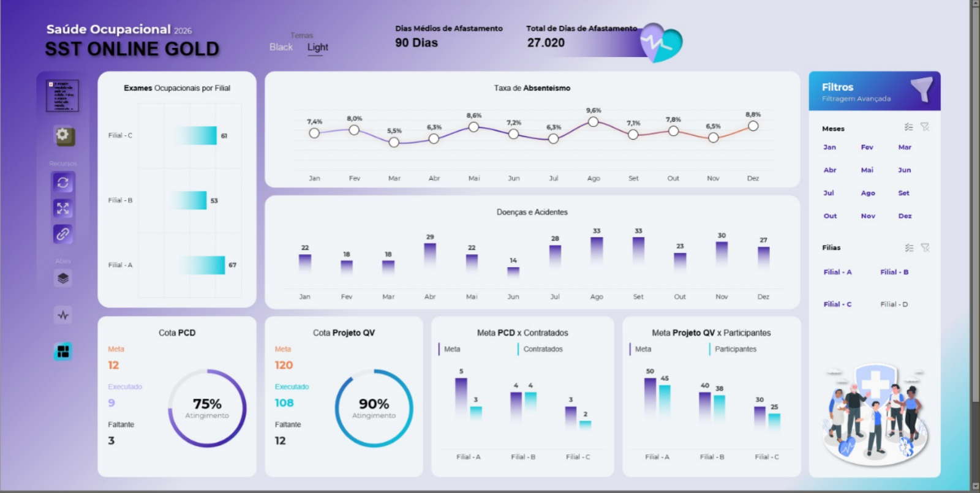Switch to the Light theme
980x493 pixels.
(317, 47)
